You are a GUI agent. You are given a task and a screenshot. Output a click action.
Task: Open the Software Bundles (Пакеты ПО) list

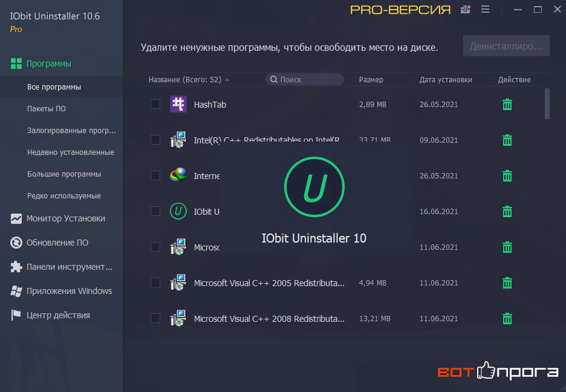click(47, 109)
